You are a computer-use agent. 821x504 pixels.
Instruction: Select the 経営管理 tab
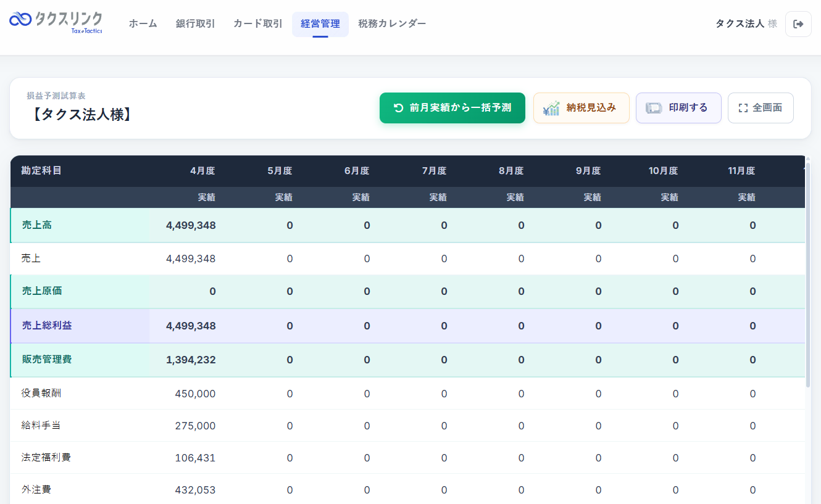click(320, 24)
